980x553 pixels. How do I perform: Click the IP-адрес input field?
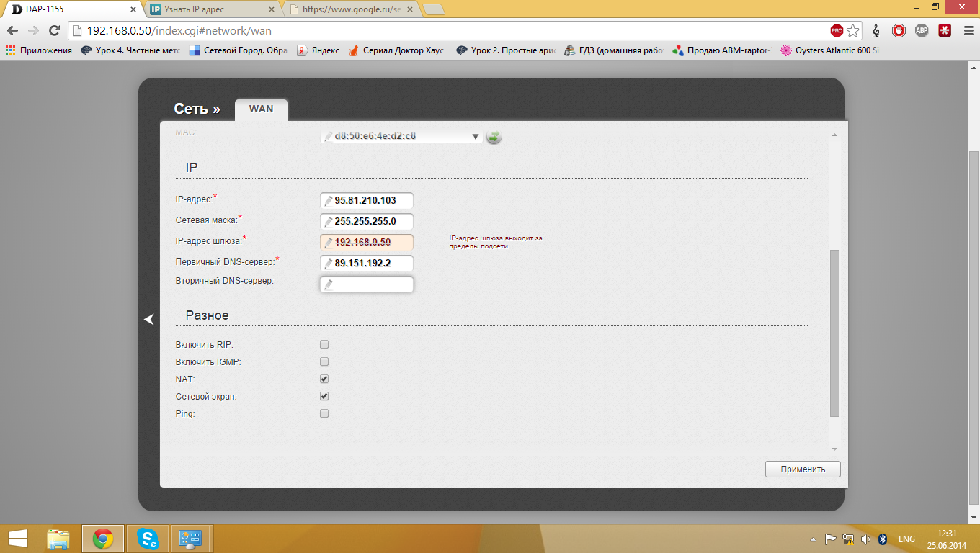point(367,201)
